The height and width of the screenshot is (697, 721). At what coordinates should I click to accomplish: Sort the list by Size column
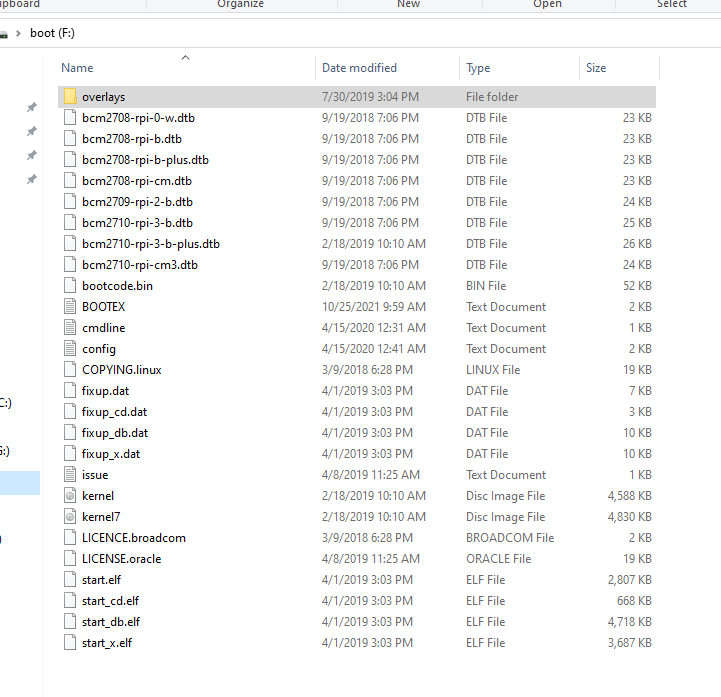pyautogui.click(x=596, y=68)
